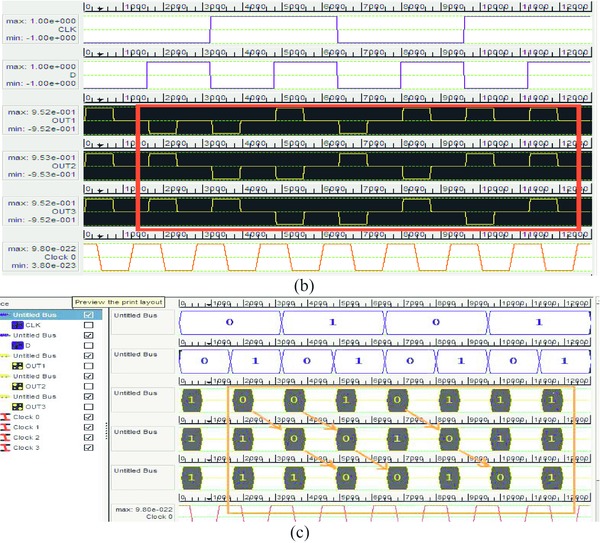
Task: Click the OUT1 label box showing max 9.52e-001
Action: (x=41, y=121)
